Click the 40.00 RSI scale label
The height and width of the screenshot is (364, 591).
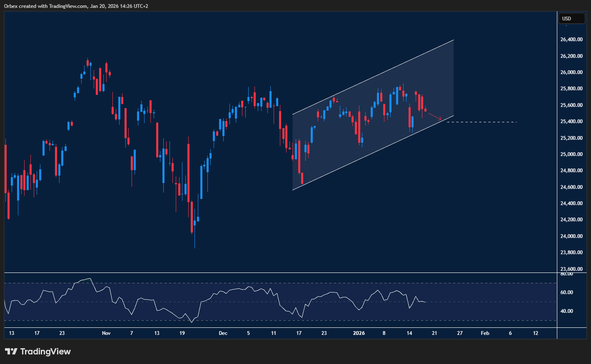click(x=566, y=311)
